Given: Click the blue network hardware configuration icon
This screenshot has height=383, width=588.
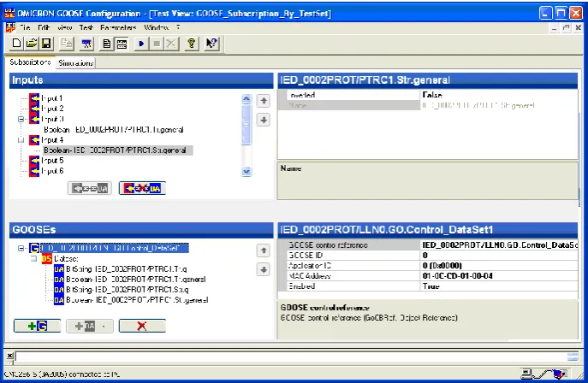Looking at the screenshot, I should (x=87, y=44).
